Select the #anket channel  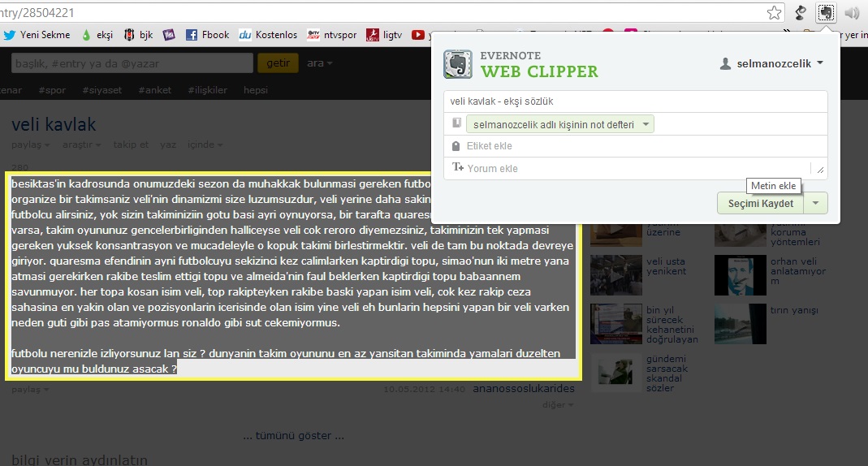(x=154, y=89)
